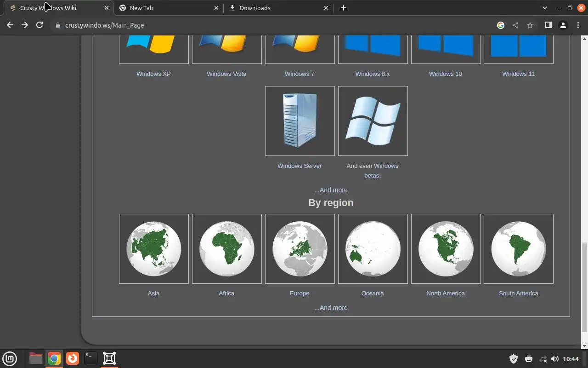Open the South America text link
This screenshot has width=588, height=368.
519,293
